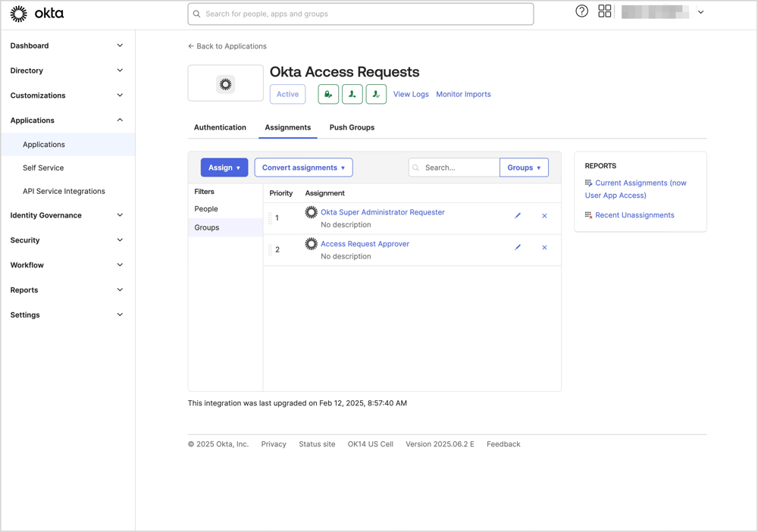This screenshot has height=532, width=758.
Task: Open the user account dropdown arrow
Action: point(700,12)
